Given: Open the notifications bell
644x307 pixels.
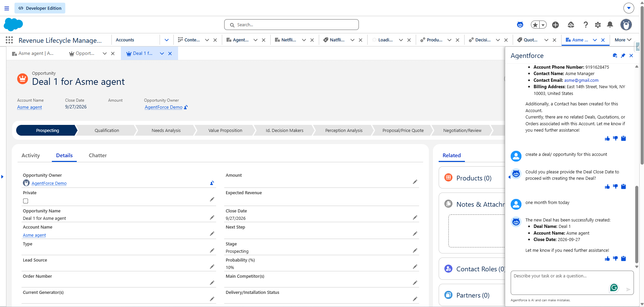Looking at the screenshot, I should [610, 25].
